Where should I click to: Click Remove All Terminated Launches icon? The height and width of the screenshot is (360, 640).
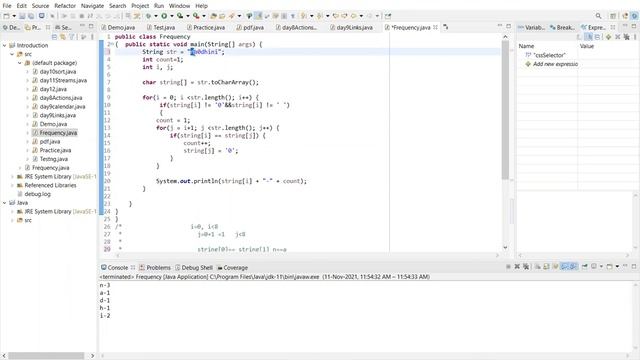526,267
